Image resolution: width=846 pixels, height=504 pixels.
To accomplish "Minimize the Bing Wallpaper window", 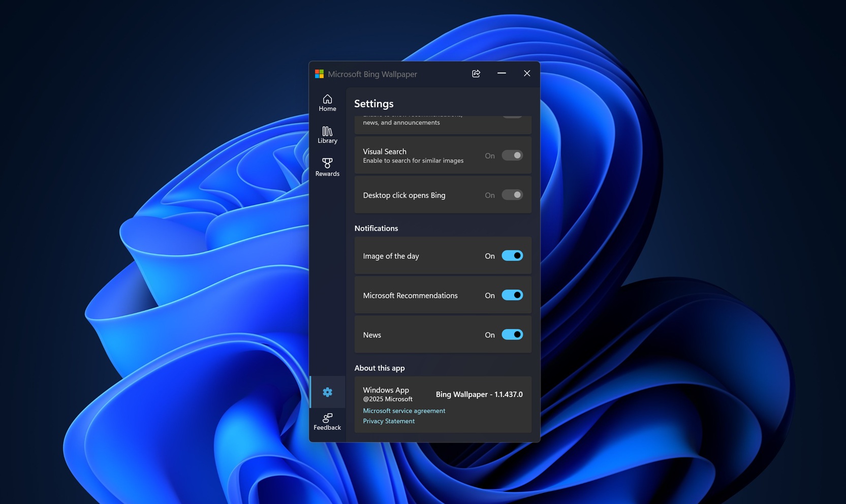I will point(502,74).
